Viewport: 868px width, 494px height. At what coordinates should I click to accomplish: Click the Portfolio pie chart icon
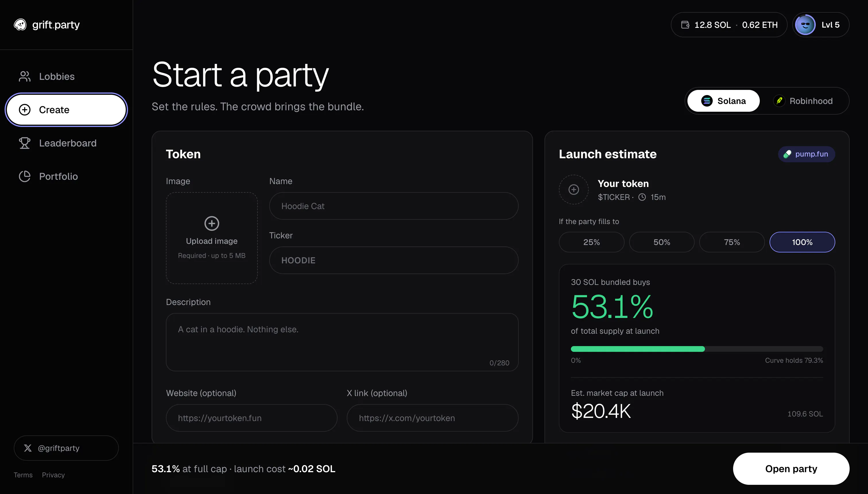click(x=24, y=176)
